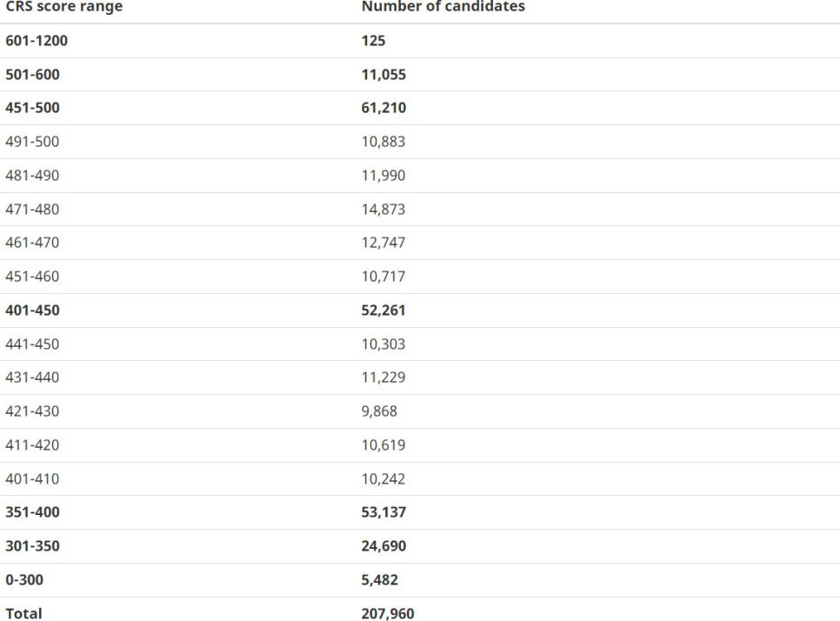Click the Number of candidates column header

[x=443, y=6]
